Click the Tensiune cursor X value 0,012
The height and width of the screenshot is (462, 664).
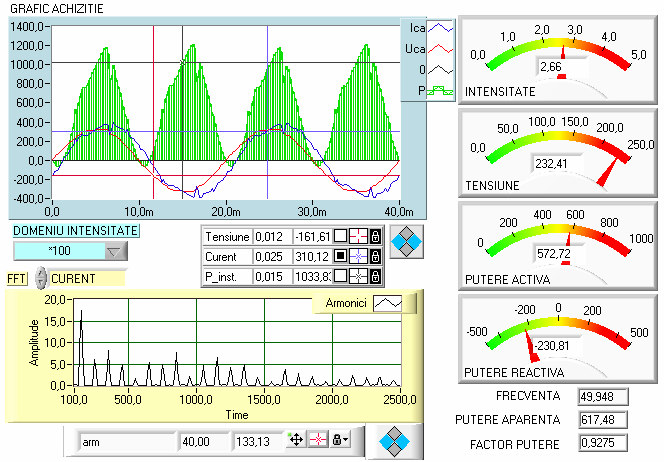(x=272, y=236)
